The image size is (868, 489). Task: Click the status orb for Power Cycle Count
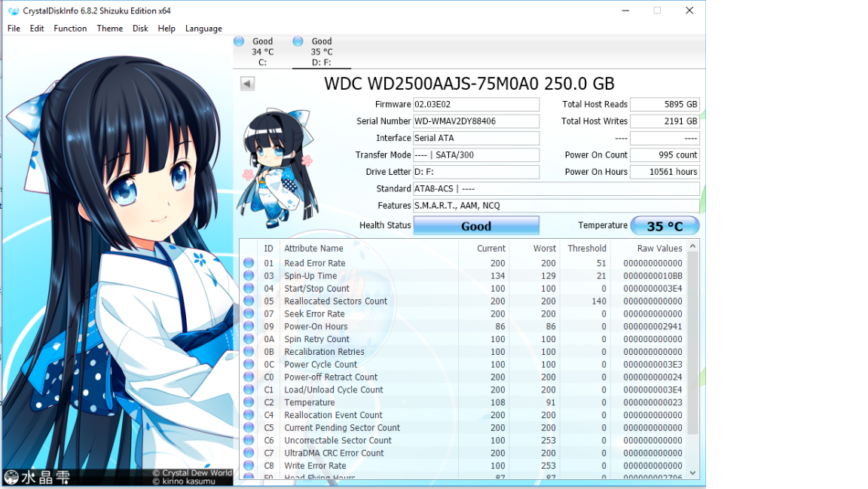[x=249, y=365]
